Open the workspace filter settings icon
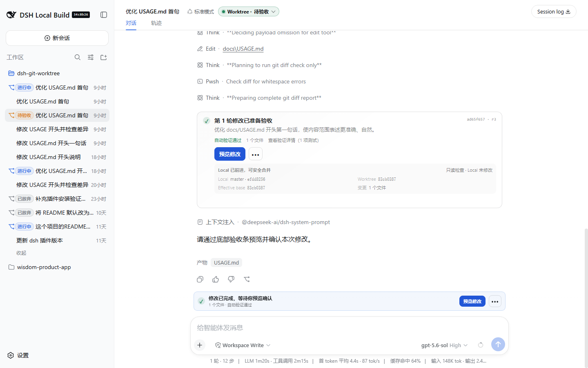 (91, 57)
